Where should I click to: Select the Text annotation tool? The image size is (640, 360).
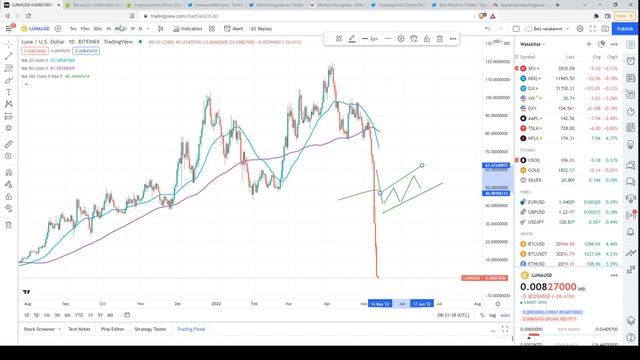point(9,92)
